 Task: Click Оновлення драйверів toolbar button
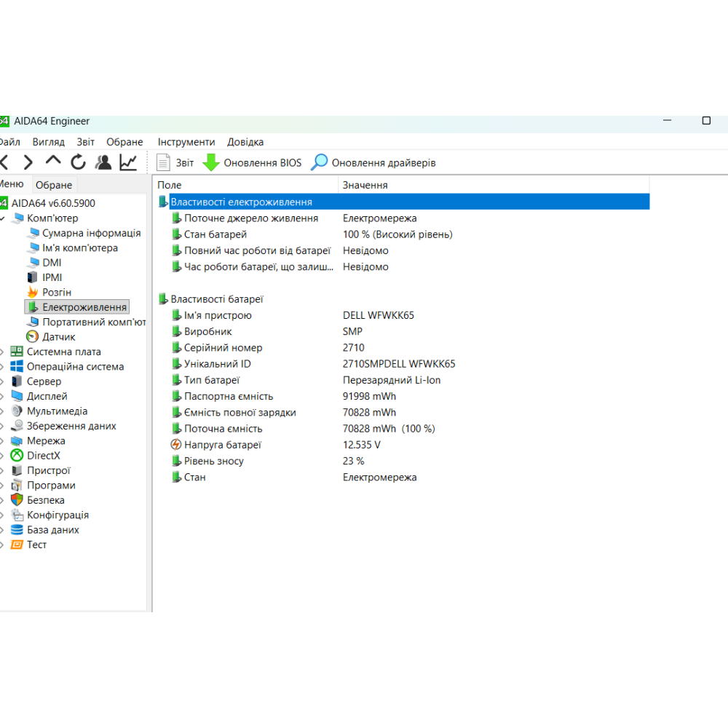pyautogui.click(x=373, y=163)
